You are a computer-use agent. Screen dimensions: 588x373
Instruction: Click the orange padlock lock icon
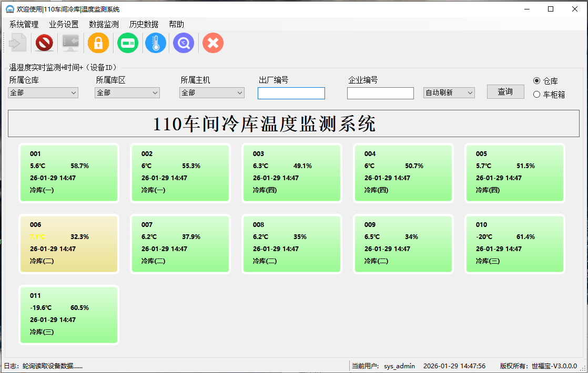click(x=98, y=43)
